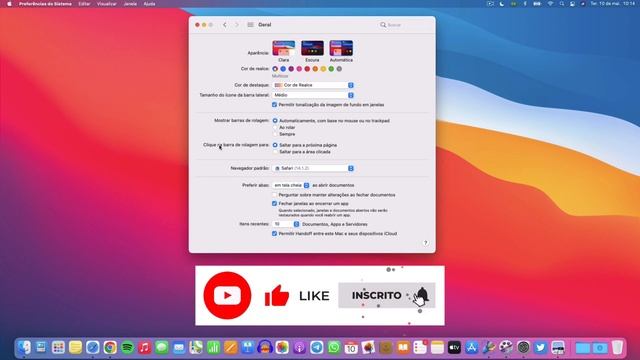Open 'Navegador padrão' Safari dropdown

[313, 168]
